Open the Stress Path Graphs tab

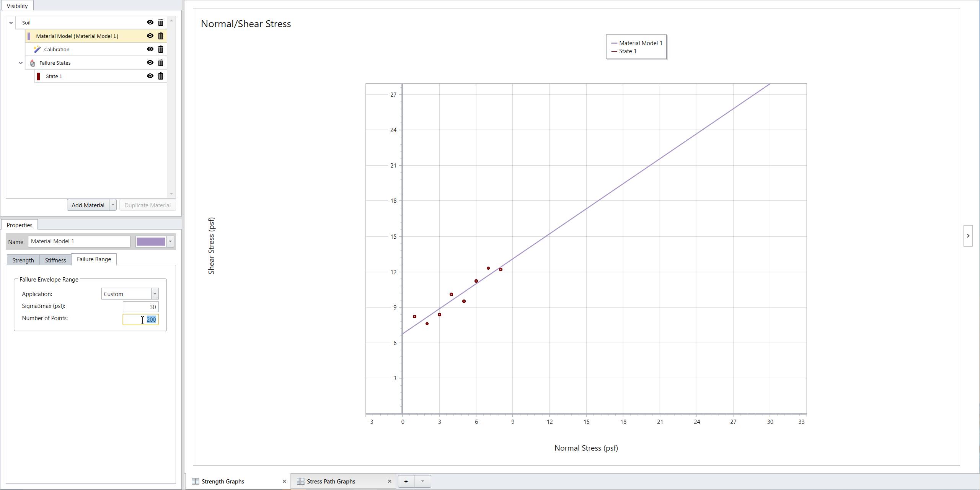tap(331, 481)
